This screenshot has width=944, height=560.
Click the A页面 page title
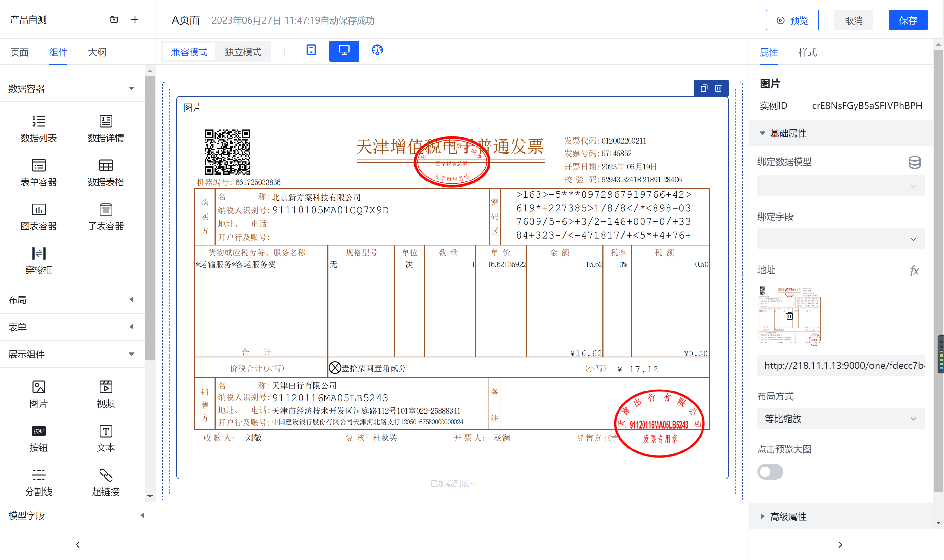pos(186,20)
